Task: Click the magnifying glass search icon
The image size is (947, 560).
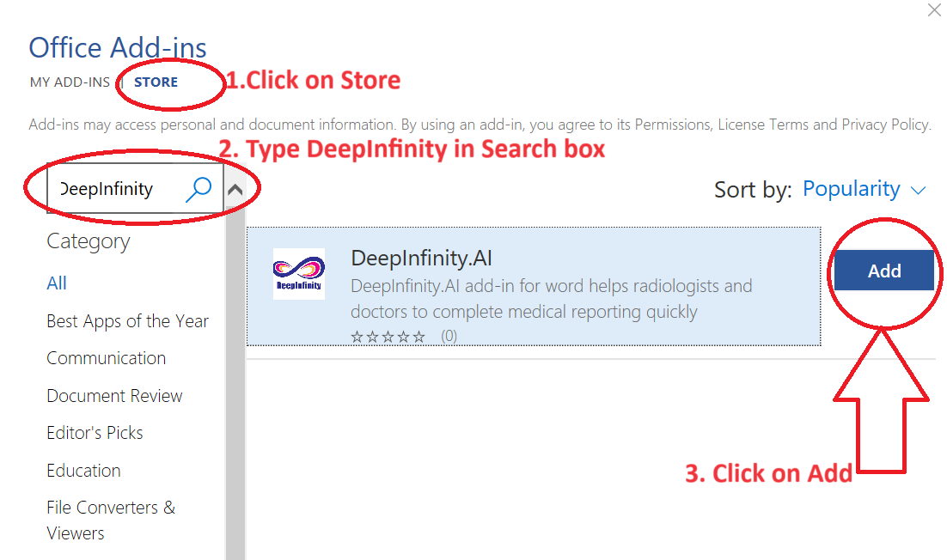Action: (x=199, y=189)
